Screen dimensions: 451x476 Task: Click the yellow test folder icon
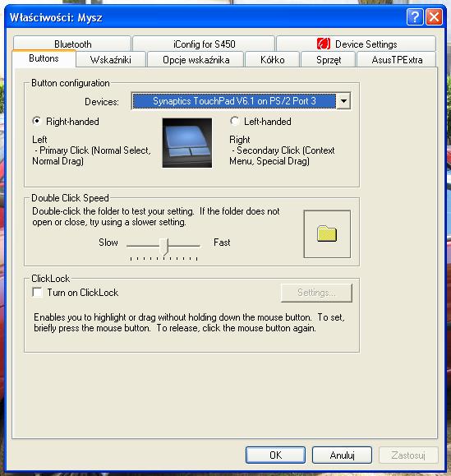(x=327, y=233)
